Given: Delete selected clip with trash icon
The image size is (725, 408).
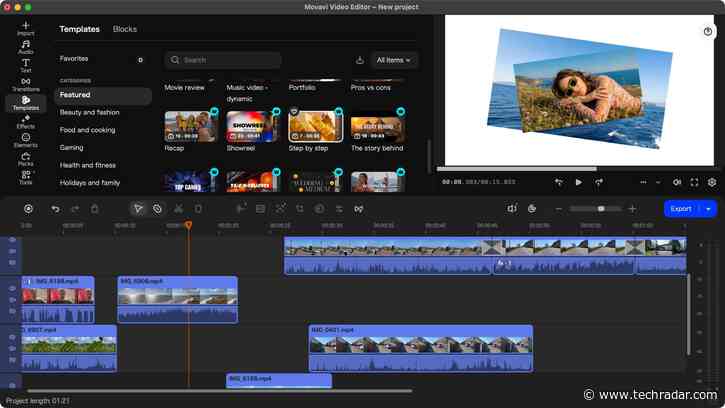Looking at the screenshot, I should coord(94,209).
